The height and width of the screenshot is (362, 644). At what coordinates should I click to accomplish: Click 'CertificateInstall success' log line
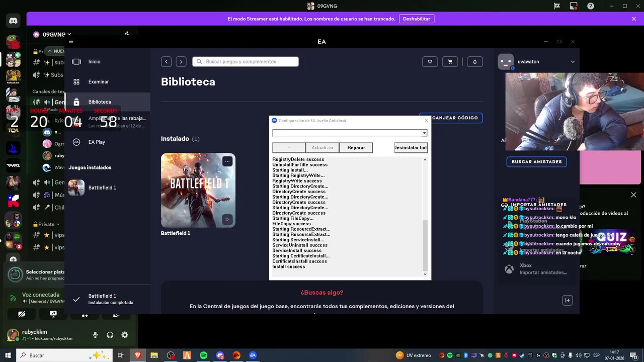coord(300,261)
